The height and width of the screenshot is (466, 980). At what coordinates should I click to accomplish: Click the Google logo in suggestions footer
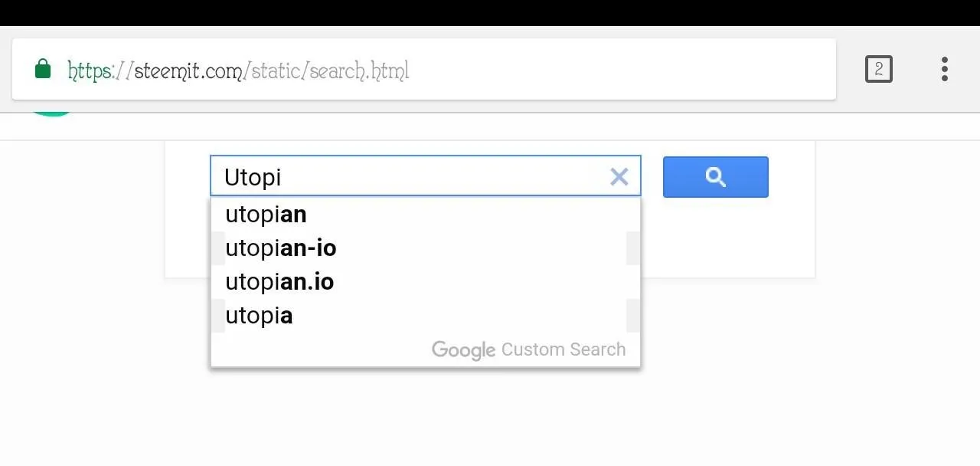[x=463, y=350]
